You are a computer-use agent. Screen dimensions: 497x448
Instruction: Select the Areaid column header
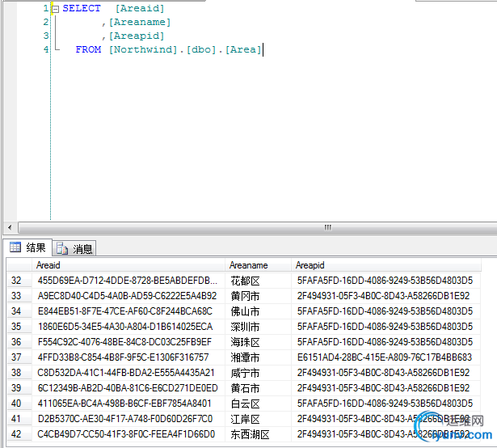128,265
